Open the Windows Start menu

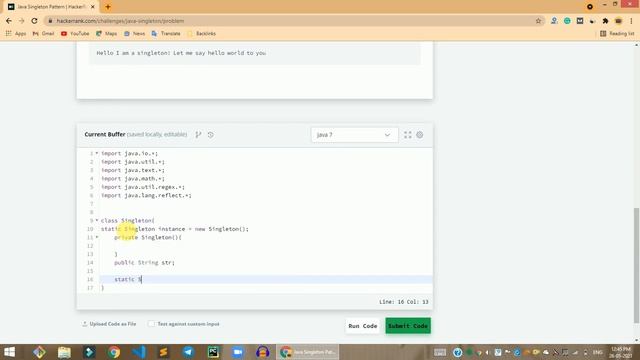9,352
